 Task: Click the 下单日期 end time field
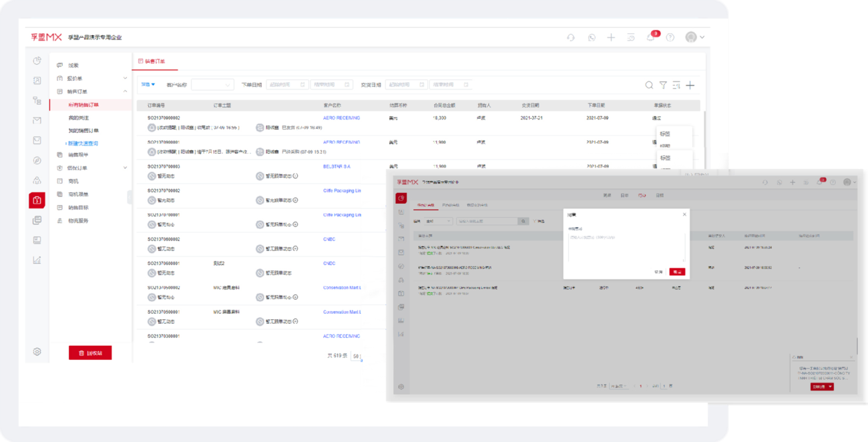pos(332,85)
